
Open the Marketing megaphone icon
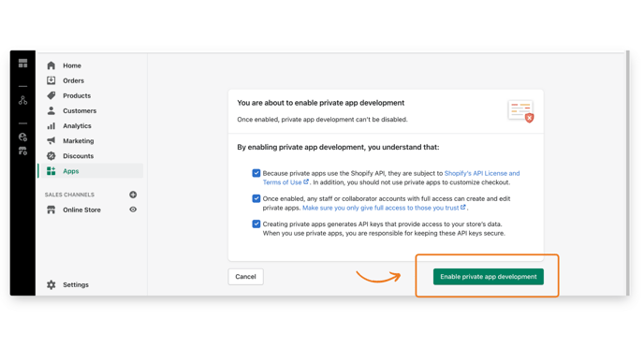(51, 140)
